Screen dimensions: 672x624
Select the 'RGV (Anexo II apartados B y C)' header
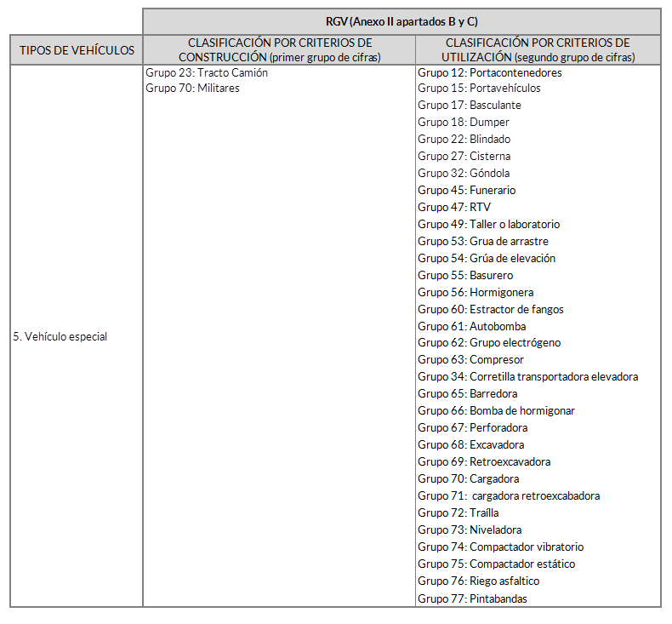[401, 21]
